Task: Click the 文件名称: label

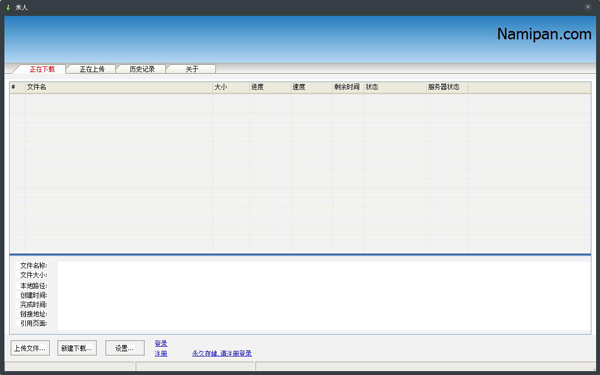Action: point(34,266)
